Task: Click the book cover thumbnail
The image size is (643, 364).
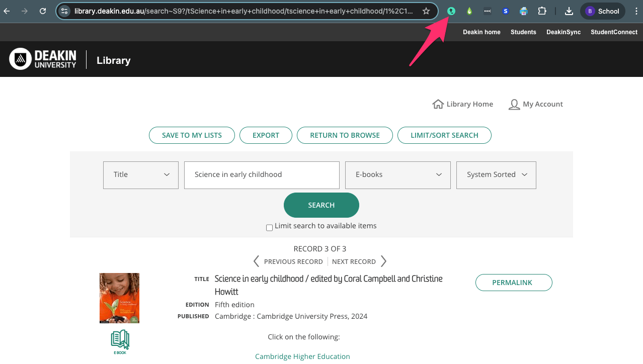Action: [x=119, y=298]
